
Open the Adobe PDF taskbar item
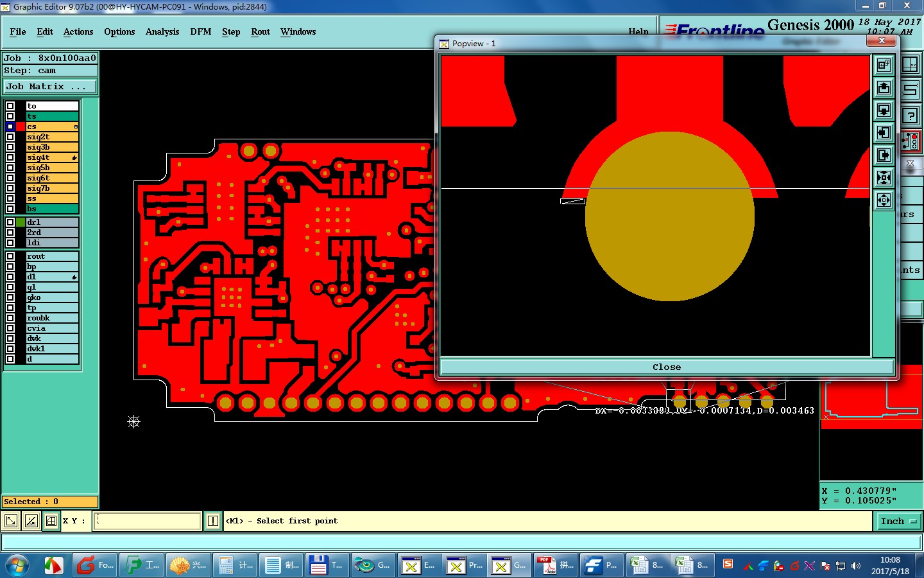(x=555, y=565)
